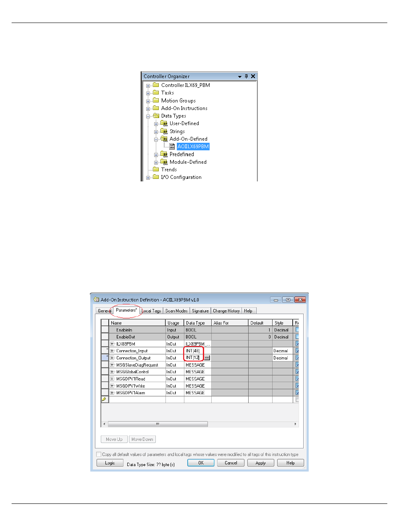Expand the MSGDPV1Alarm parameter row
The image size is (399, 532).
pyautogui.click(x=112, y=393)
